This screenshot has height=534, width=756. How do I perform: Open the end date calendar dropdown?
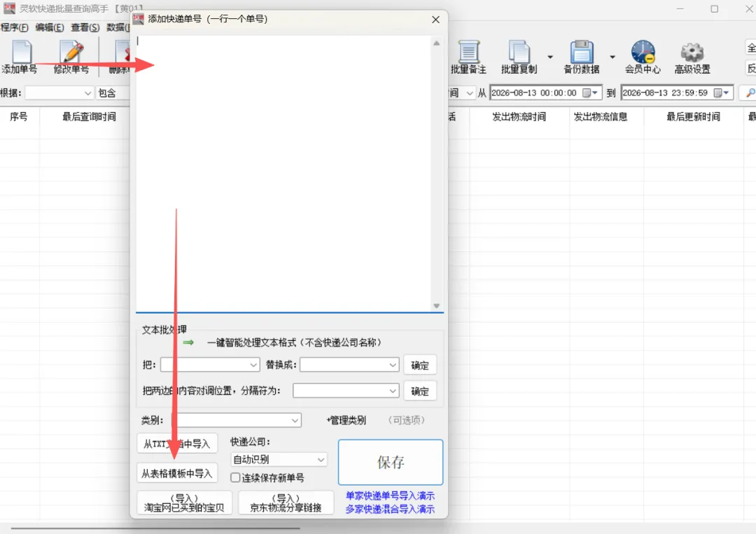pyautogui.click(x=722, y=92)
